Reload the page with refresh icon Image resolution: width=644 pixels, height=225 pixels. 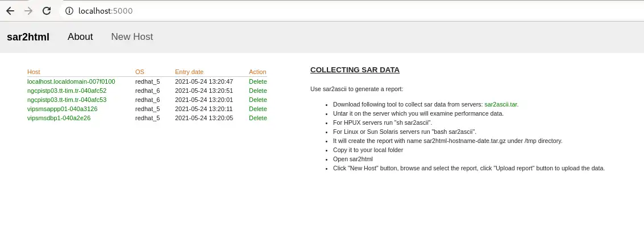click(47, 11)
